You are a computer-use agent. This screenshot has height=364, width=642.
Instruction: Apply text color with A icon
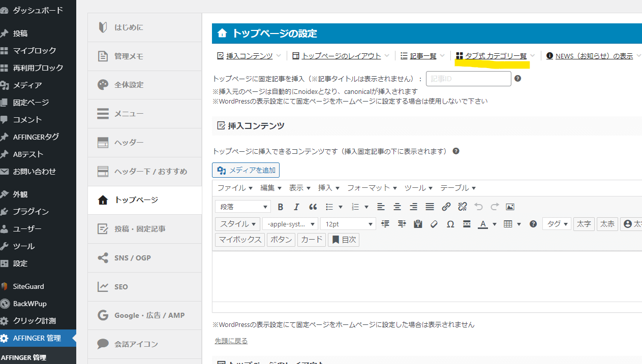tap(483, 224)
